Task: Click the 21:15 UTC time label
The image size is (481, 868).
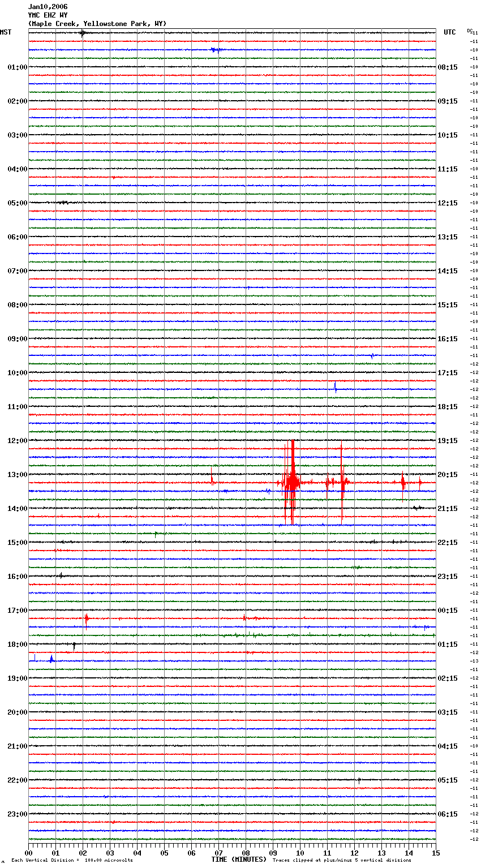Action: [448, 509]
